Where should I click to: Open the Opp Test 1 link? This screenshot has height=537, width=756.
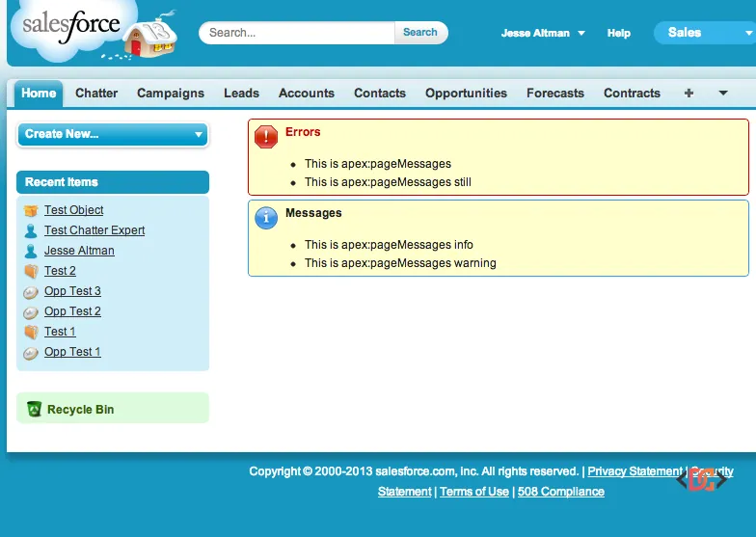(x=73, y=352)
